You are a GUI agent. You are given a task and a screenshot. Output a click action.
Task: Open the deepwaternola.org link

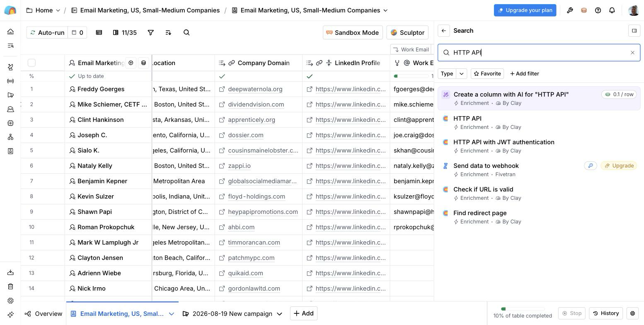point(255,89)
